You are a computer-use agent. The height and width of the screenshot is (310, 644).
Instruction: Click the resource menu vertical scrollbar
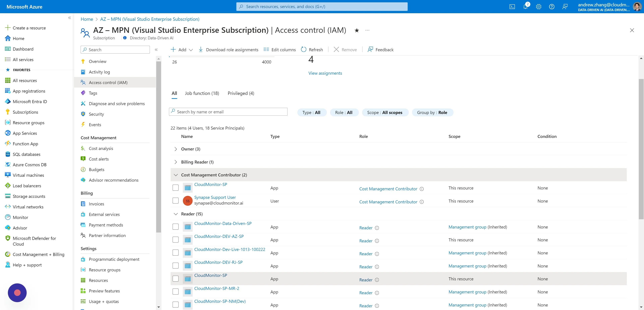click(x=159, y=147)
